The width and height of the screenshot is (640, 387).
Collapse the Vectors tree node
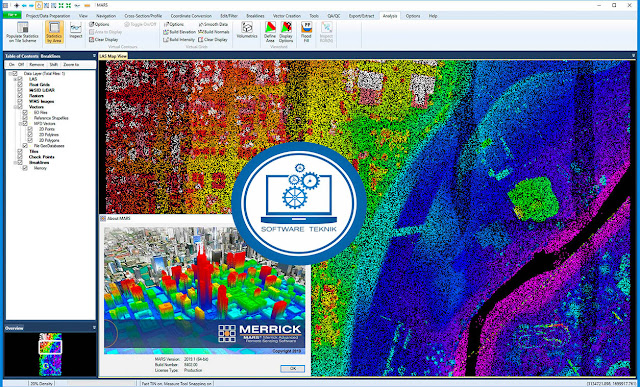[15, 107]
